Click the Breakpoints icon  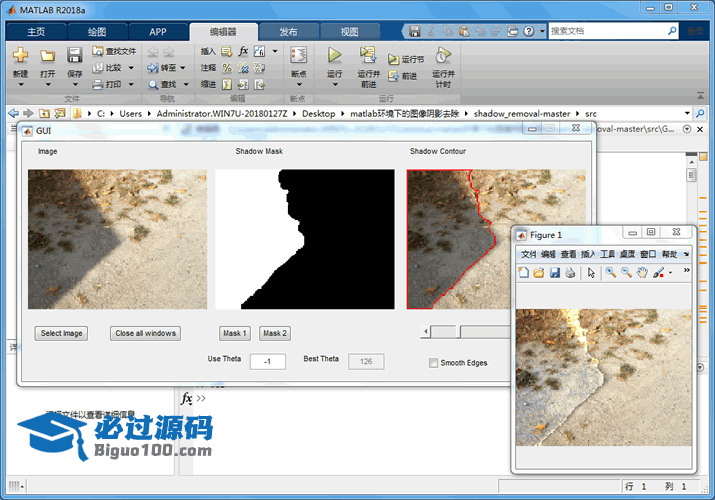[299, 55]
